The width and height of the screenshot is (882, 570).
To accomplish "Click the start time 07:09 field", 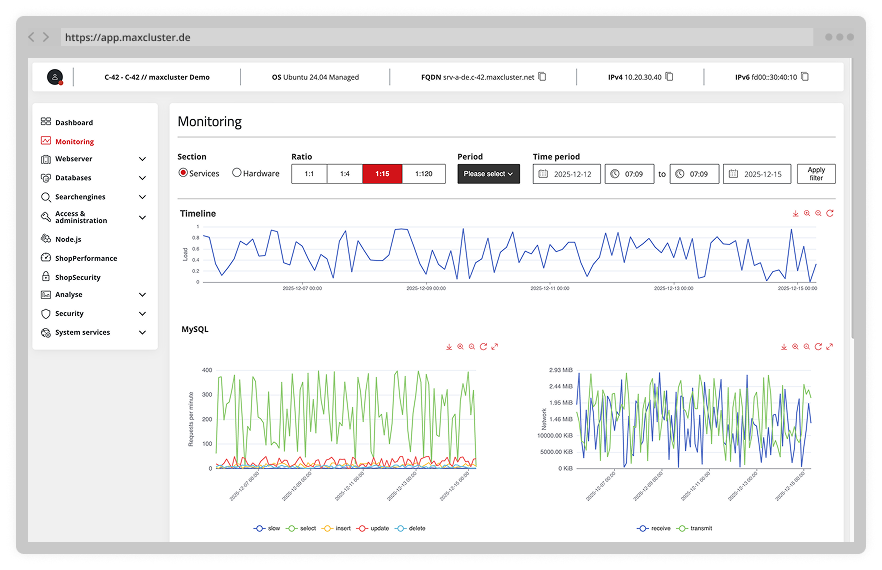I will [x=629, y=174].
